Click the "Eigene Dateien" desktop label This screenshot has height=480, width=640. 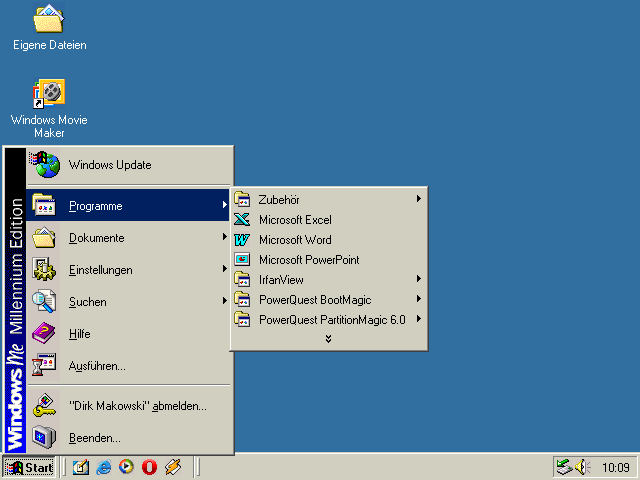(x=50, y=44)
